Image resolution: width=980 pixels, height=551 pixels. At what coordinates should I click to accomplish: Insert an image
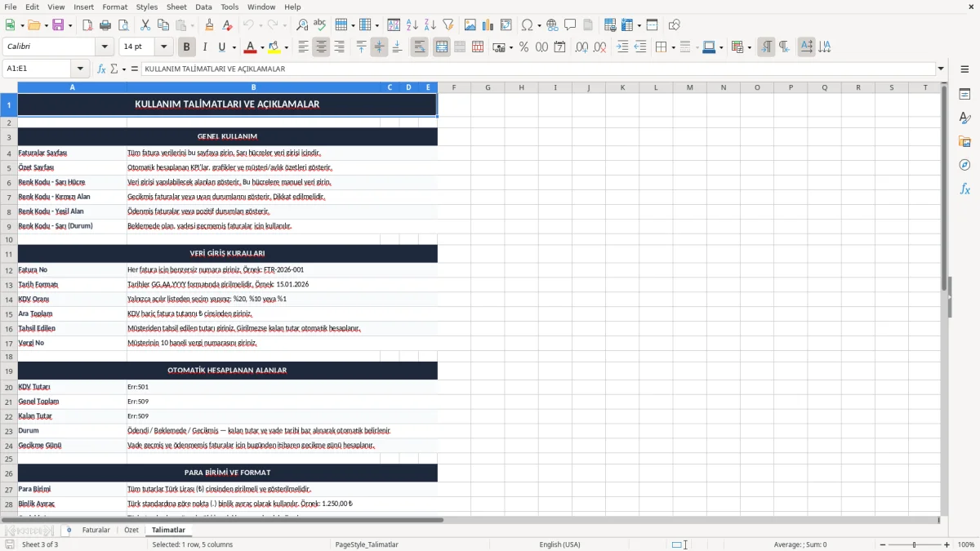470,25
